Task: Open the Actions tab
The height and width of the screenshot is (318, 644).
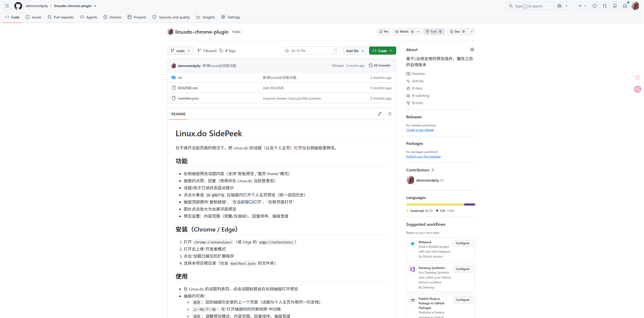Action: [x=112, y=17]
